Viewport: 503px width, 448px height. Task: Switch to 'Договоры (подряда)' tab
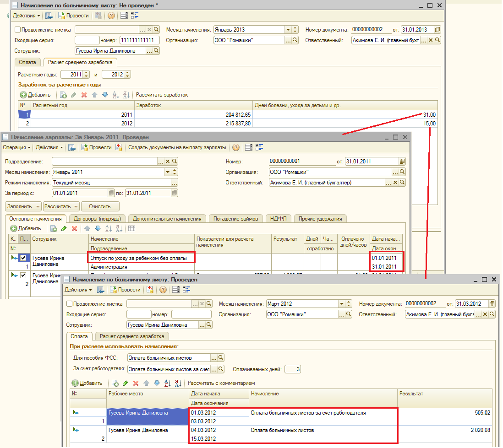click(x=98, y=219)
